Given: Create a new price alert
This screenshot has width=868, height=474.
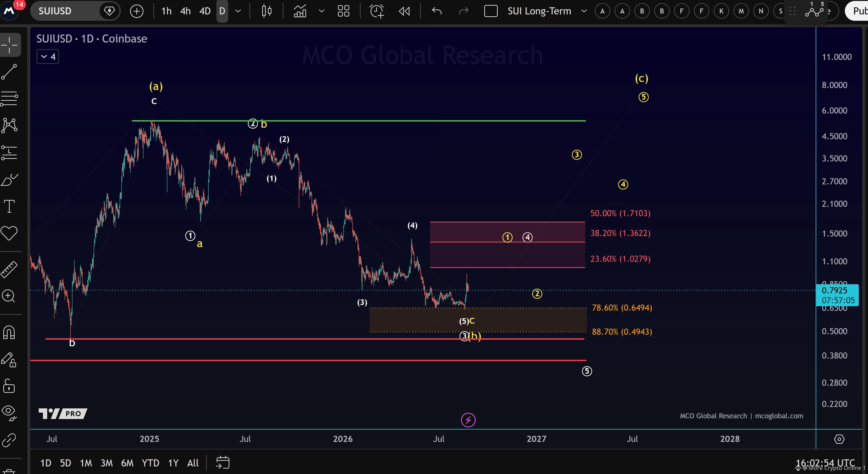Looking at the screenshot, I should (x=377, y=11).
